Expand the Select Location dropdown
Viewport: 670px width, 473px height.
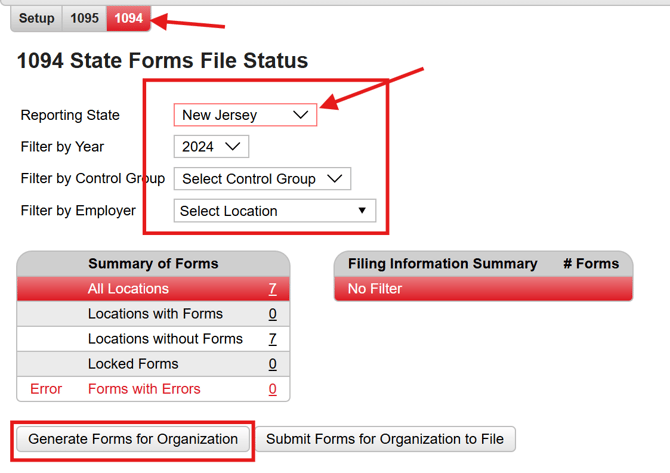pyautogui.click(x=274, y=211)
